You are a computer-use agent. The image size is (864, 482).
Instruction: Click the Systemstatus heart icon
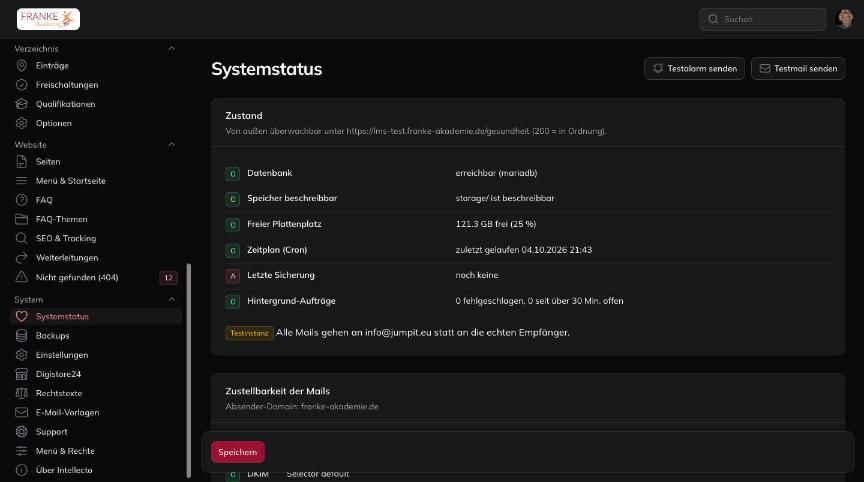click(21, 316)
